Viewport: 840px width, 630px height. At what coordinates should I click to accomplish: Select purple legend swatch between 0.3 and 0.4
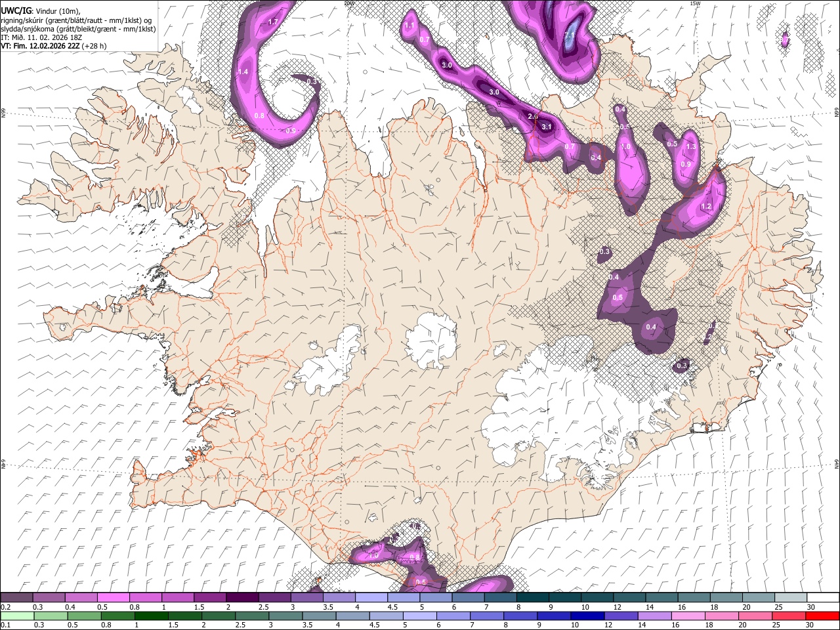[x=49, y=597]
